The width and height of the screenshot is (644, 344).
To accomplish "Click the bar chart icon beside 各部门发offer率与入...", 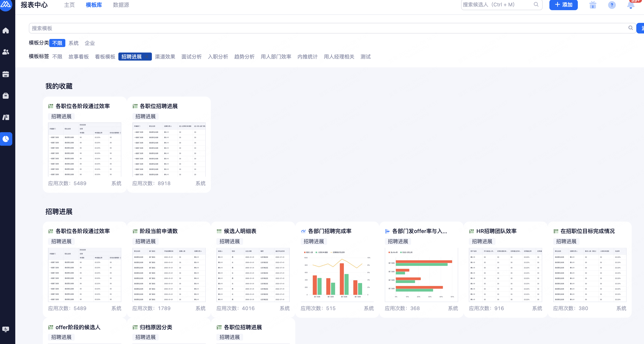I will tap(387, 231).
